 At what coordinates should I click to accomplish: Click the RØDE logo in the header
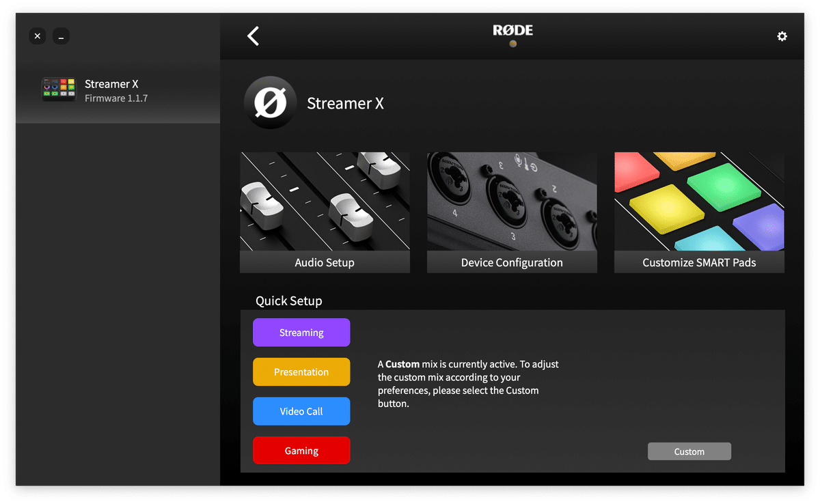click(512, 30)
